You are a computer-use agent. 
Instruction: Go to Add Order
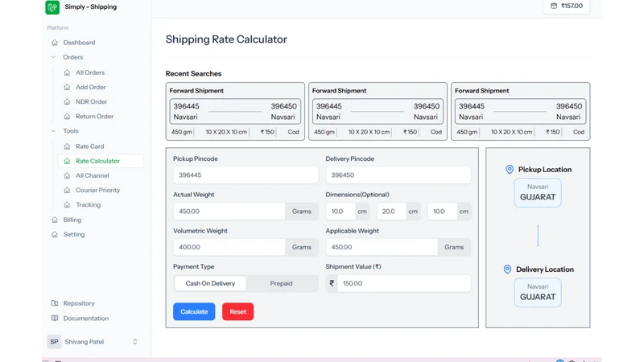click(91, 87)
